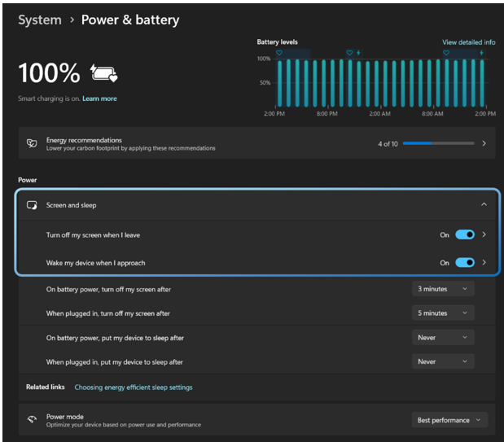Screen dimensions: 504x442
Task: Click the battery charging icon beside 100%
Action: [x=103, y=74]
